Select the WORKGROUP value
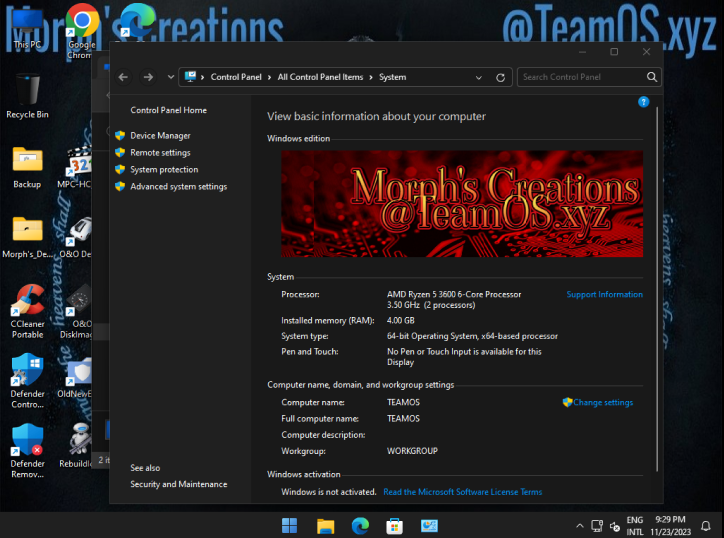This screenshot has width=724, height=538. pyautogui.click(x=412, y=451)
